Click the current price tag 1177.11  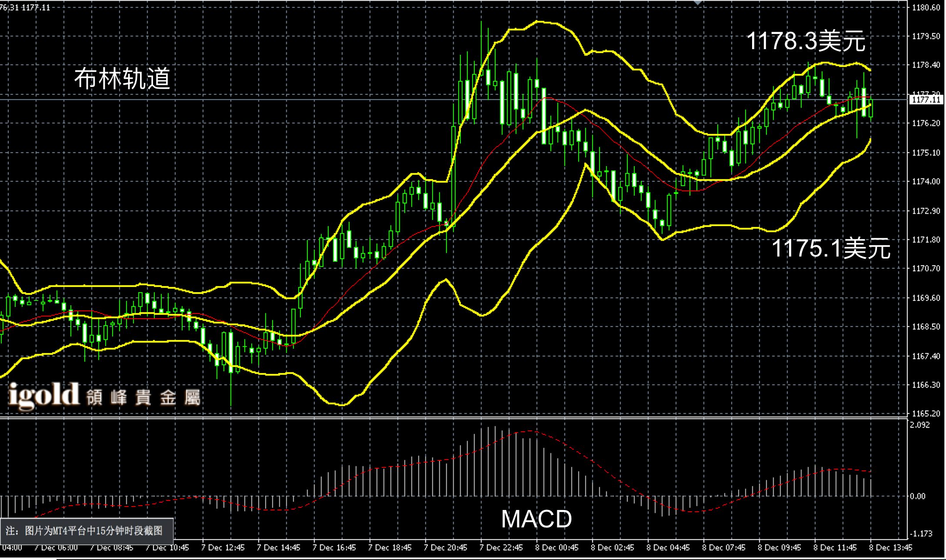pyautogui.click(x=926, y=100)
